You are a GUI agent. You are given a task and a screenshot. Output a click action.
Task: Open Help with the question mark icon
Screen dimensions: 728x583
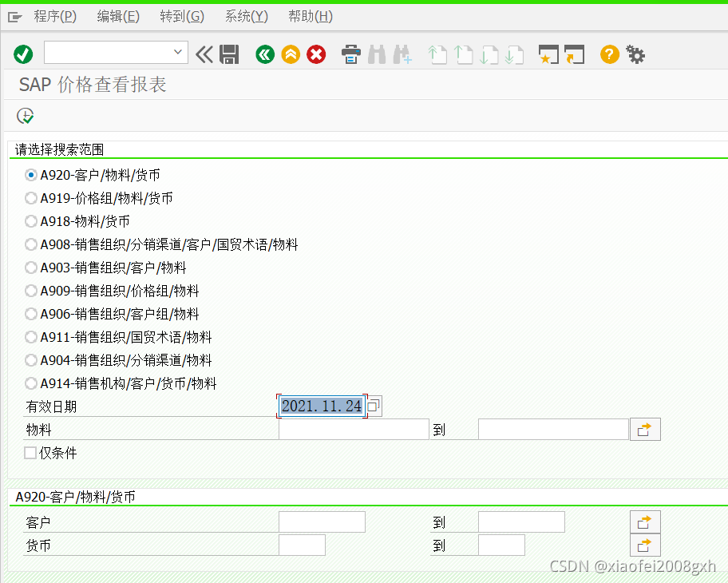click(609, 54)
